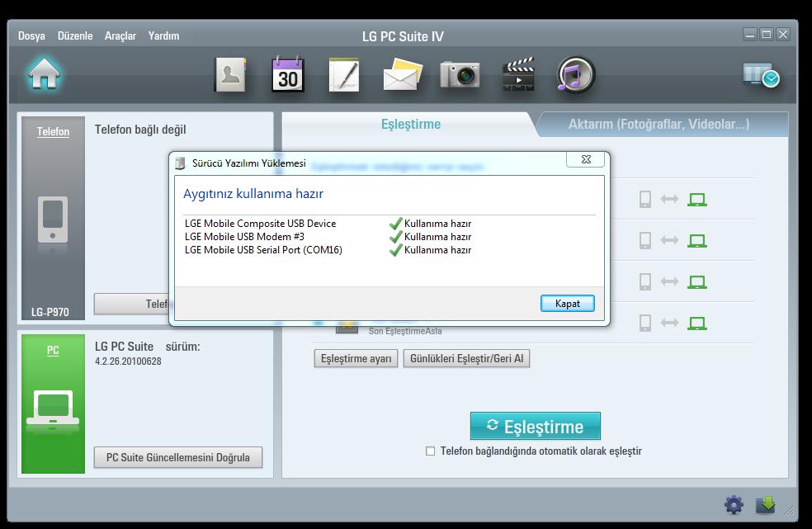Viewport: 812px width, 529px height.
Task: Click the Aygıtınız kullanıma hazır heading
Action: click(x=253, y=194)
